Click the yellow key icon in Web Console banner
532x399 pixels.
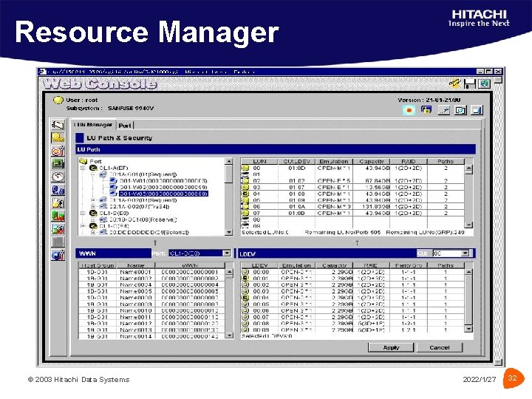[x=454, y=83]
